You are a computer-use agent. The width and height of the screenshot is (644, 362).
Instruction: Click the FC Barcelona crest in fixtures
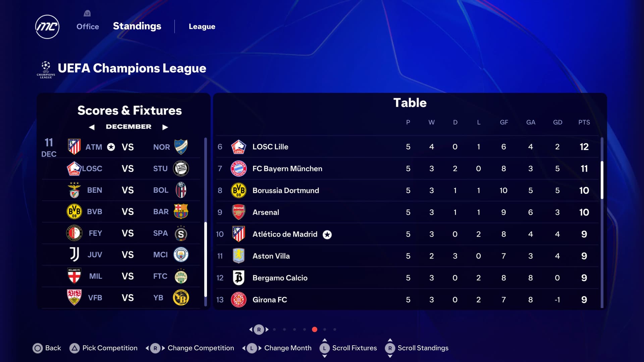(x=181, y=212)
